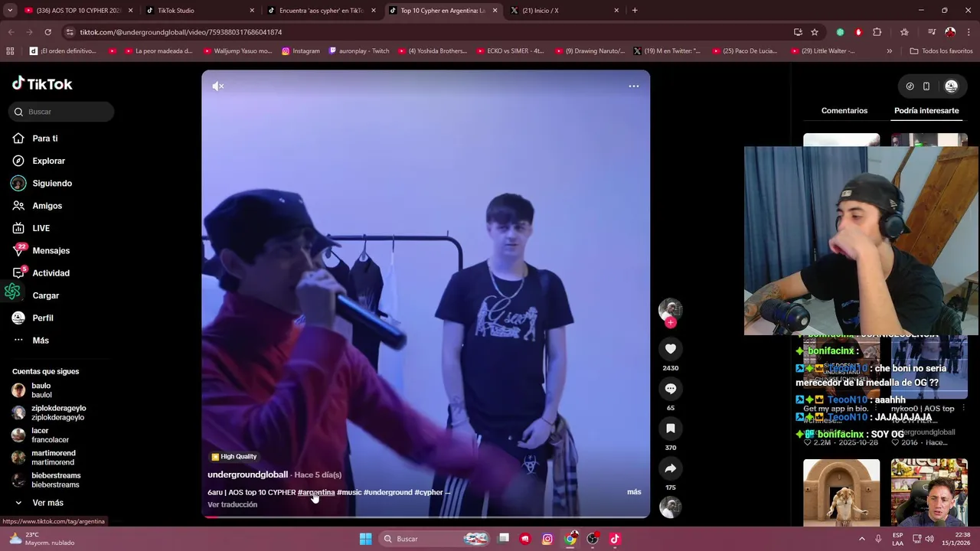Open the profile avatar at top right
The height and width of the screenshot is (551, 980).
point(952,86)
